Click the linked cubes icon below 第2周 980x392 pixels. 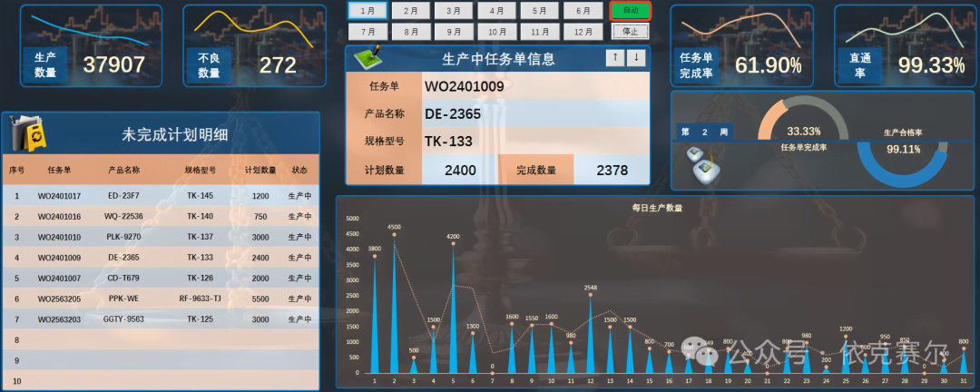click(x=702, y=163)
